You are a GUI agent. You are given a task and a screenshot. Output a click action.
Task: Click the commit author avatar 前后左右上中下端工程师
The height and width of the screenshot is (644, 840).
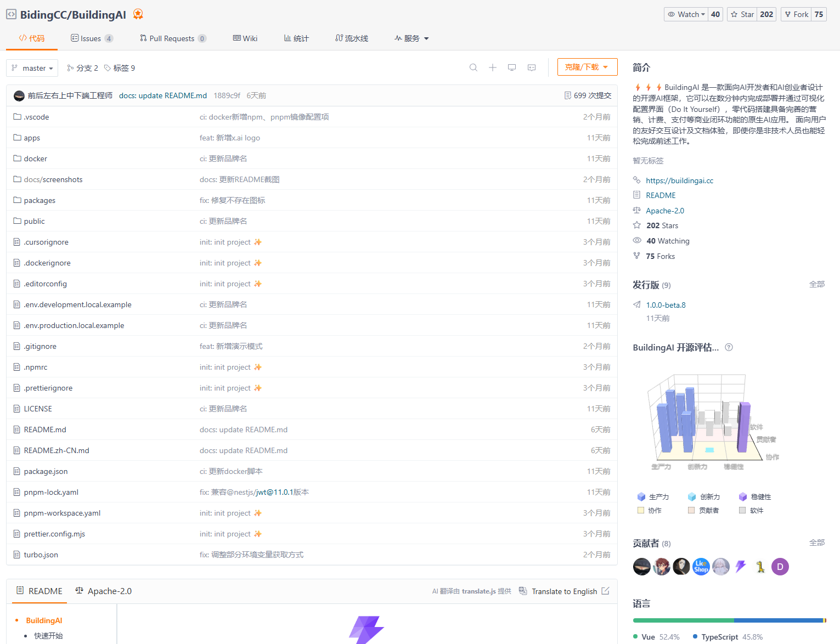coord(19,95)
